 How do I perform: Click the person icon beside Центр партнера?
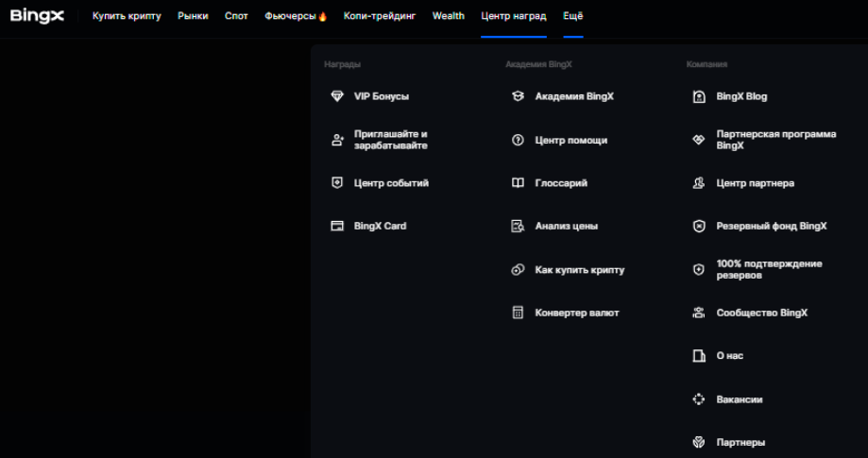[699, 183]
